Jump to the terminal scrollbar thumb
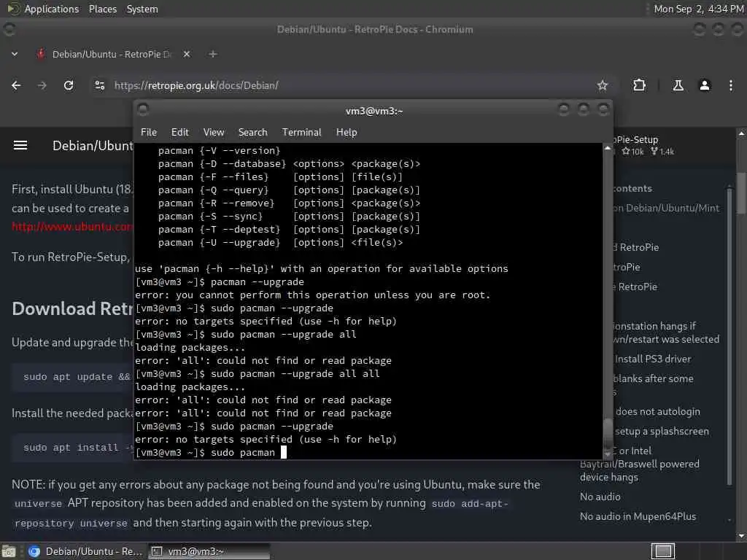Image resolution: width=747 pixels, height=560 pixels. pos(608,434)
